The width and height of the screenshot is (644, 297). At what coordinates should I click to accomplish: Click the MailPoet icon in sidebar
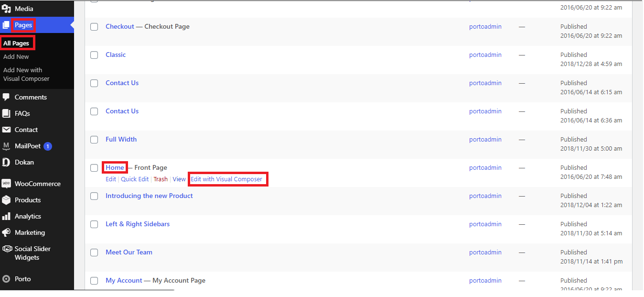coord(6,146)
